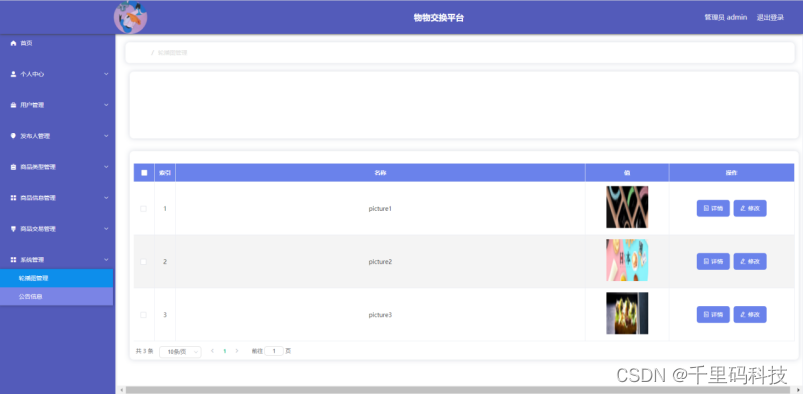Screen dimensions: 803x394
Task: Click the icon beside 商品交易管理
Action: (x=13, y=229)
